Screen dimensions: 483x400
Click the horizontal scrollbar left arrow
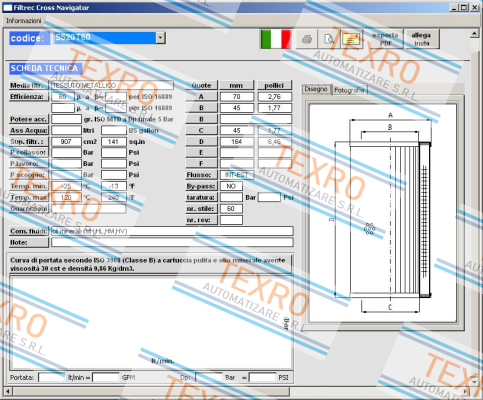(7, 391)
